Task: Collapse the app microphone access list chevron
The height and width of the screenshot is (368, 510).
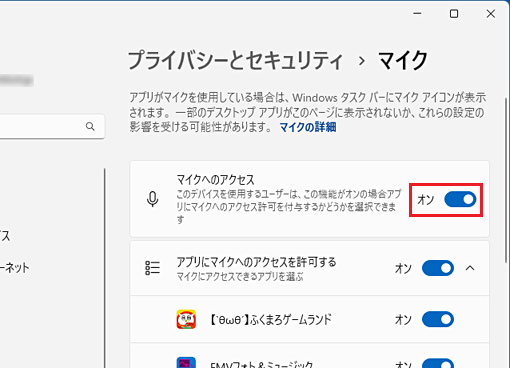Action: [x=470, y=268]
